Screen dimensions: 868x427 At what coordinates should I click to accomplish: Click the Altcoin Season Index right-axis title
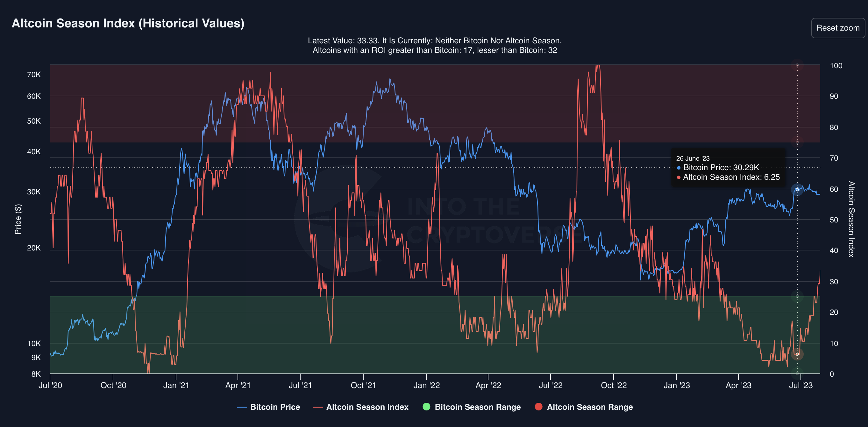(851, 219)
